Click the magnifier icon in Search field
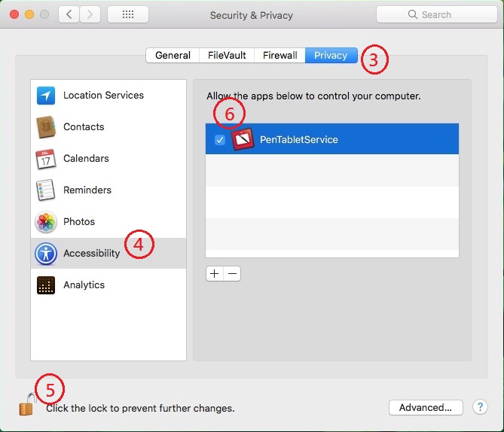The width and height of the screenshot is (504, 432). (x=412, y=14)
